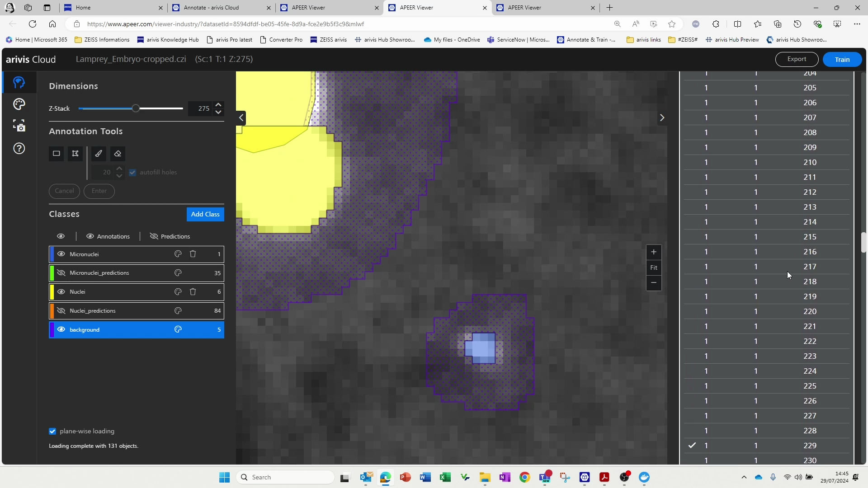Open the color picker for Micronuclei class
The width and height of the screenshot is (868, 488).
pos(178,254)
